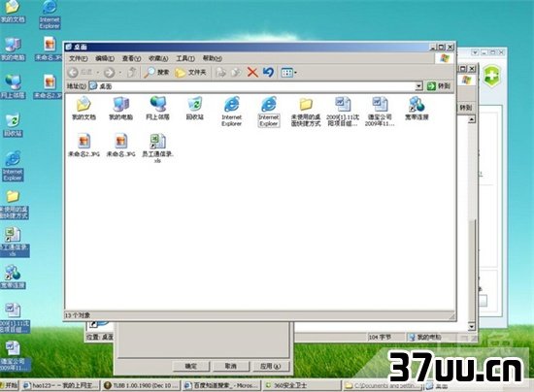Select 宽带连接 icon on the desktop wallpaper
Image resolution: width=534 pixels, height=392 pixels.
click(x=13, y=277)
